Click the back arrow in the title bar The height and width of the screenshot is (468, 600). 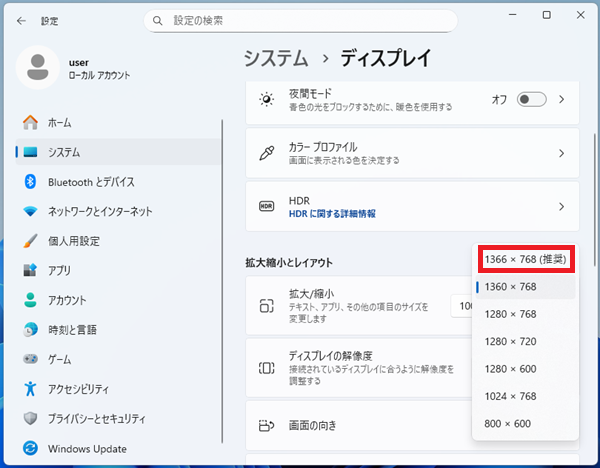pyautogui.click(x=21, y=20)
